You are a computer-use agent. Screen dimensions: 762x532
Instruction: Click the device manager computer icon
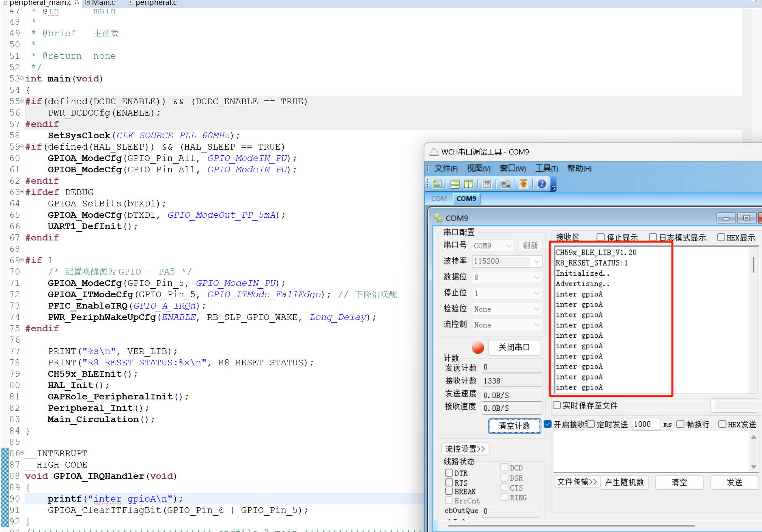coord(505,184)
